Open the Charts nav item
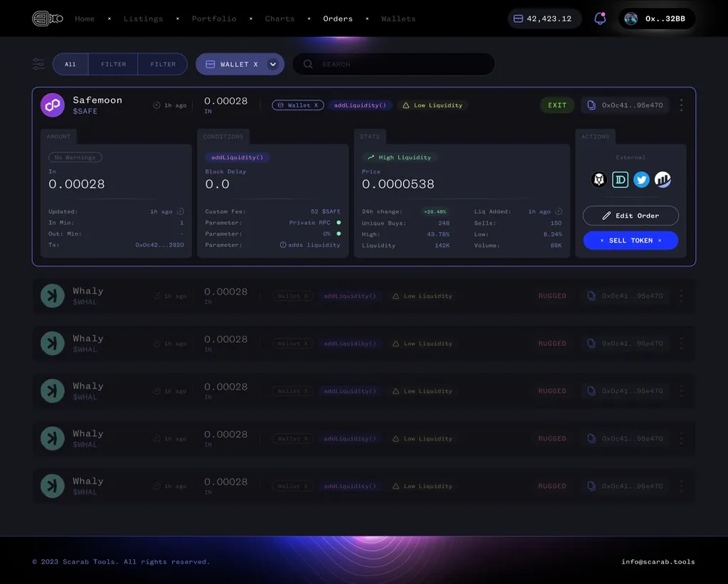 click(279, 18)
